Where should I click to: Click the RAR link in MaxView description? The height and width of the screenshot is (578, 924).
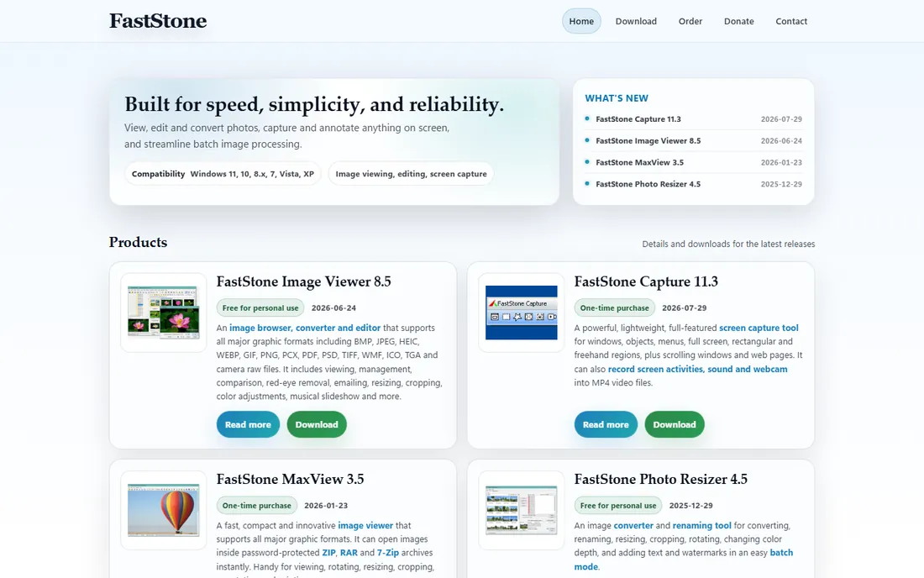[349, 553]
